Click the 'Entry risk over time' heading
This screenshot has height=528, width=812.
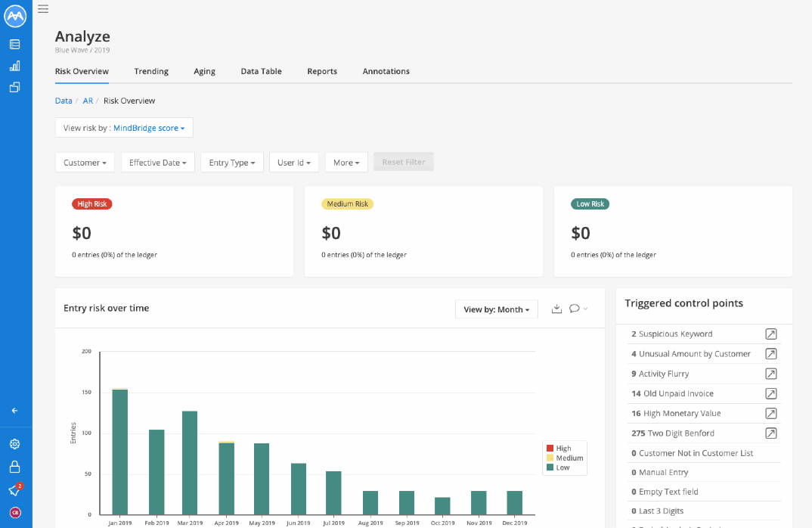[106, 309]
